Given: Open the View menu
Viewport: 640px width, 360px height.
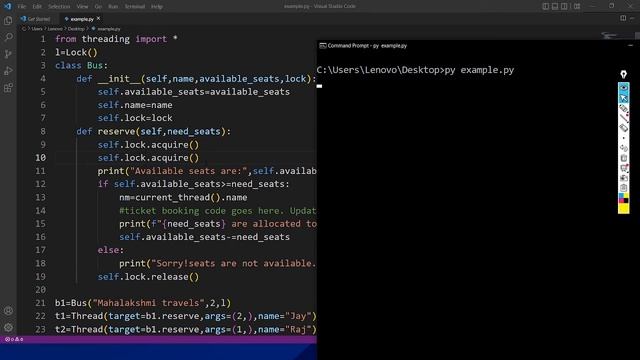Looking at the screenshot, I should [82, 7].
